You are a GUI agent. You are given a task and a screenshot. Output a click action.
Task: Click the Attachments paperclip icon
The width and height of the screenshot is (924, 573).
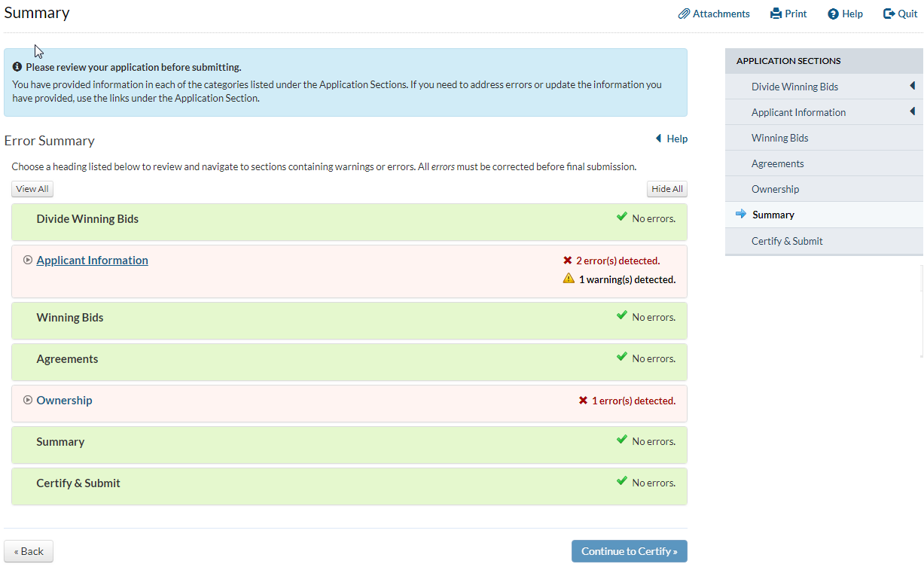[x=684, y=14]
